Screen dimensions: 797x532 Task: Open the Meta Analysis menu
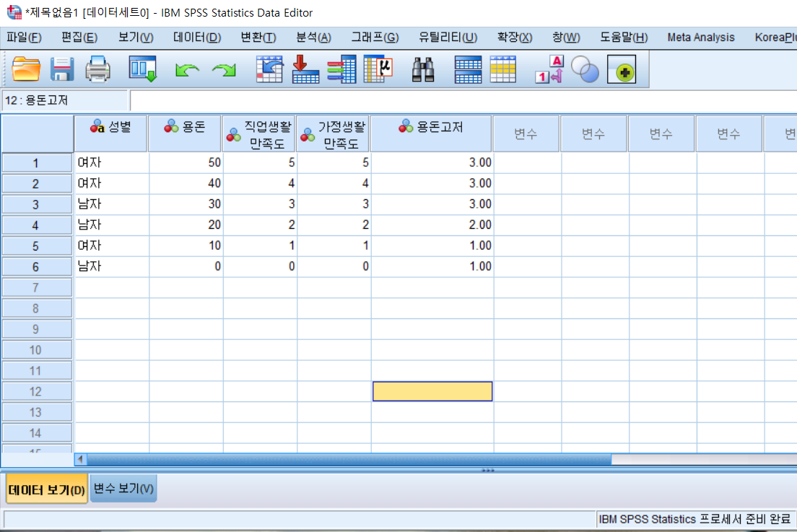click(700, 38)
